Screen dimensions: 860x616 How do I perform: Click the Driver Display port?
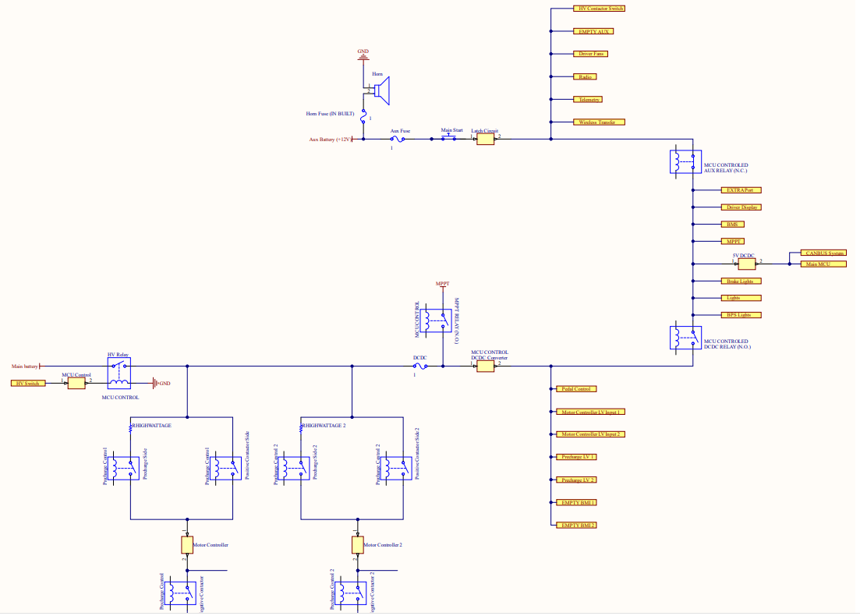[x=741, y=207]
